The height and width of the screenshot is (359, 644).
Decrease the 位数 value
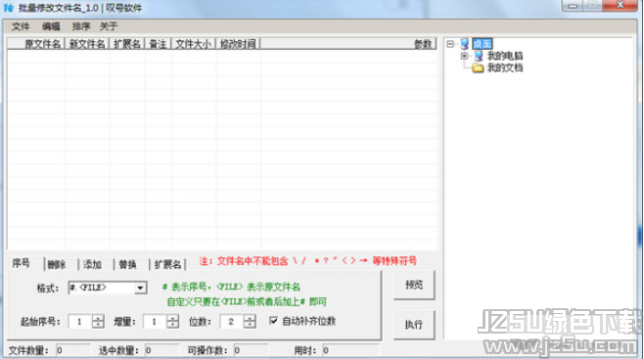point(250,325)
